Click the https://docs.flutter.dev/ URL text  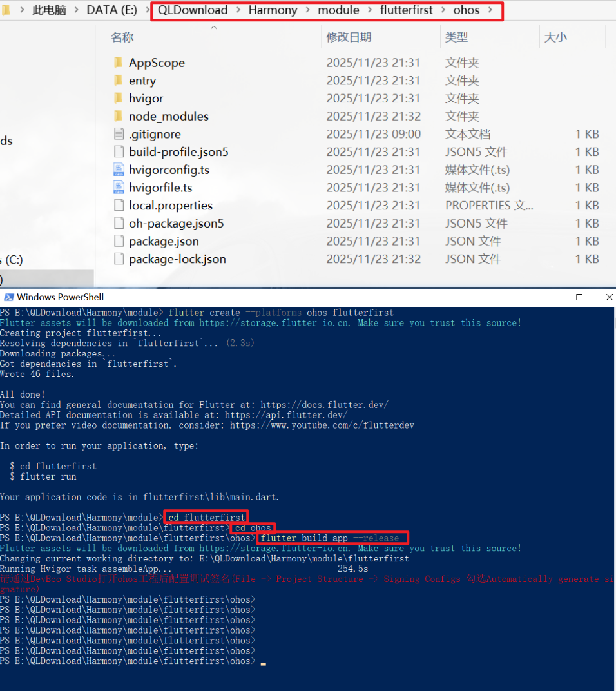coord(324,405)
